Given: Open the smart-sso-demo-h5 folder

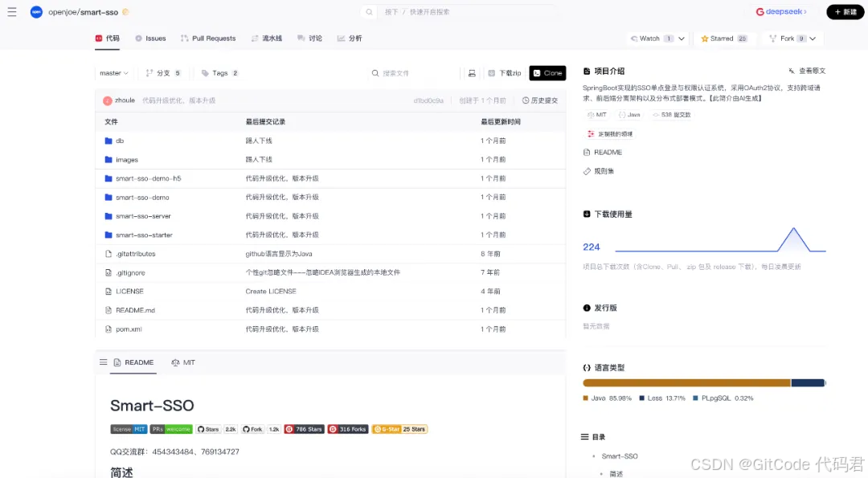Looking at the screenshot, I should (149, 178).
